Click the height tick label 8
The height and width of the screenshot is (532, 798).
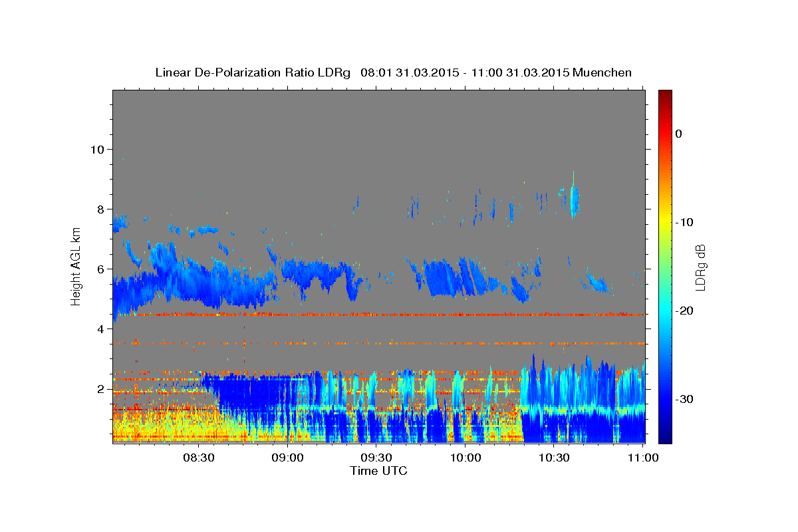pyautogui.click(x=102, y=209)
